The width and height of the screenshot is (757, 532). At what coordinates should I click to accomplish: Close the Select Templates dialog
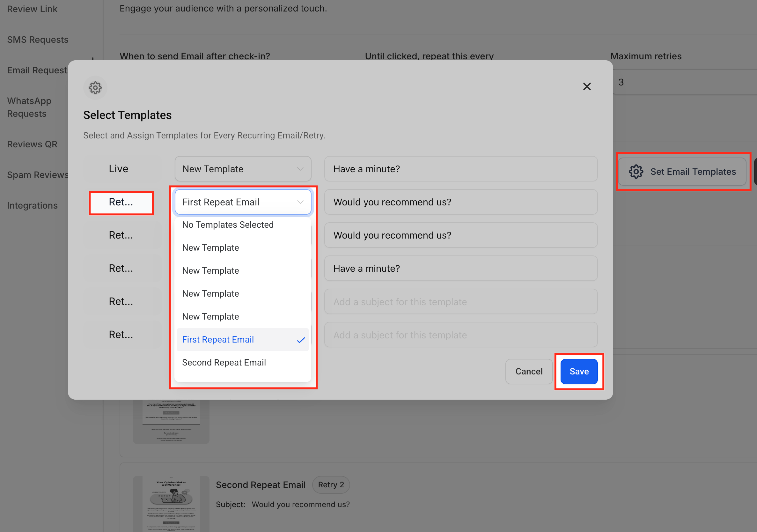point(587,86)
